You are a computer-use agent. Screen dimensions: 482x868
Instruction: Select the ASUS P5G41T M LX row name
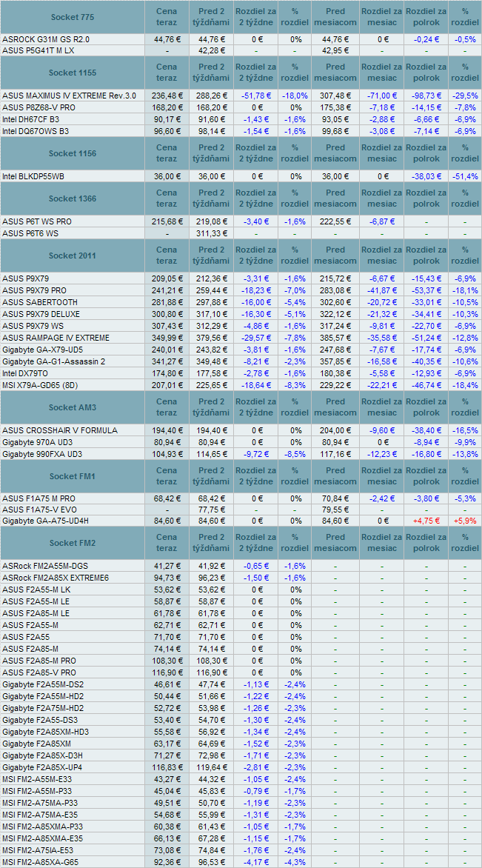pos(39,50)
